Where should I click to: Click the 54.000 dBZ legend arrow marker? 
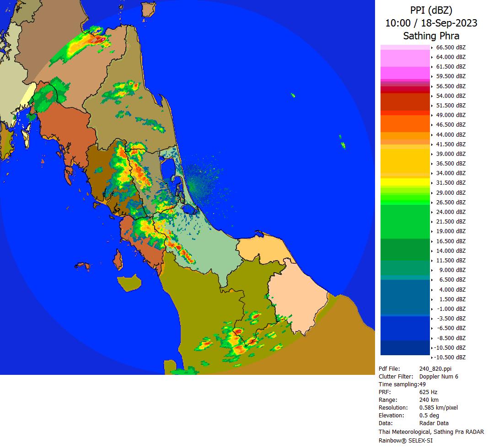click(x=432, y=96)
